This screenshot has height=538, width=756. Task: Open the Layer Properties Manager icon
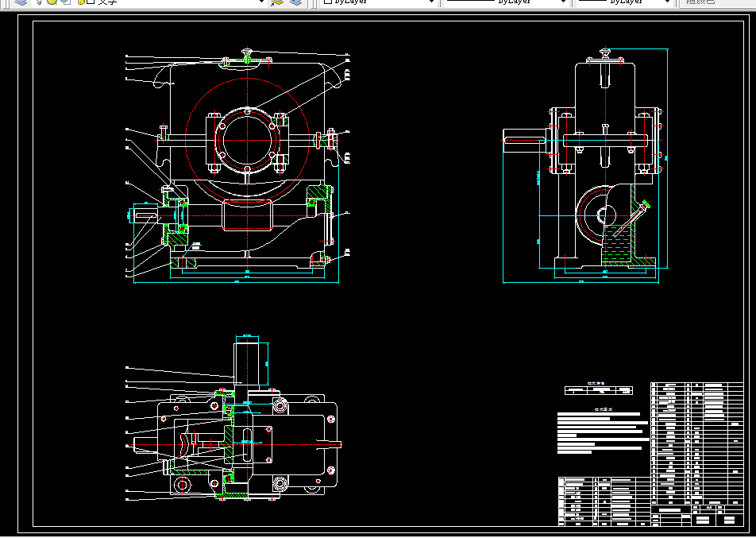[x=21, y=2]
